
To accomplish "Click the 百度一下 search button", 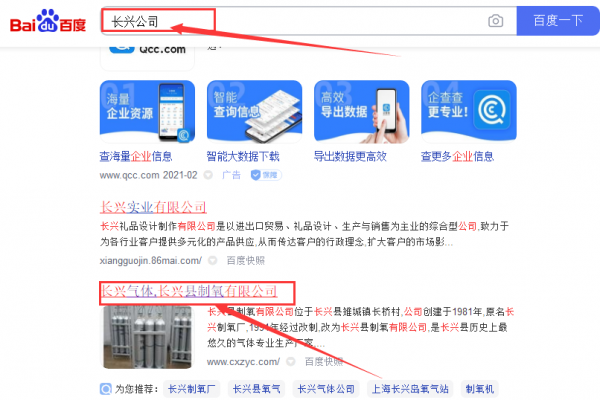I will [x=558, y=21].
